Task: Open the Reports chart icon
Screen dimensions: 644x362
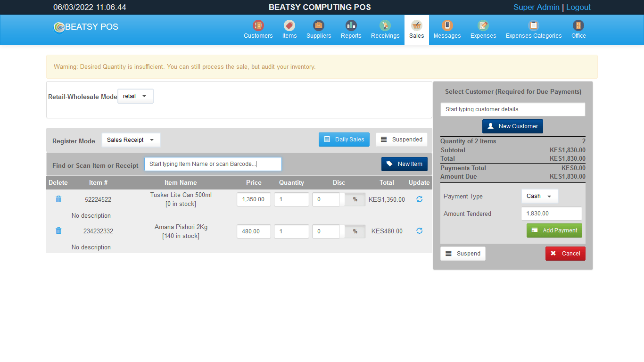Action: coord(351,26)
